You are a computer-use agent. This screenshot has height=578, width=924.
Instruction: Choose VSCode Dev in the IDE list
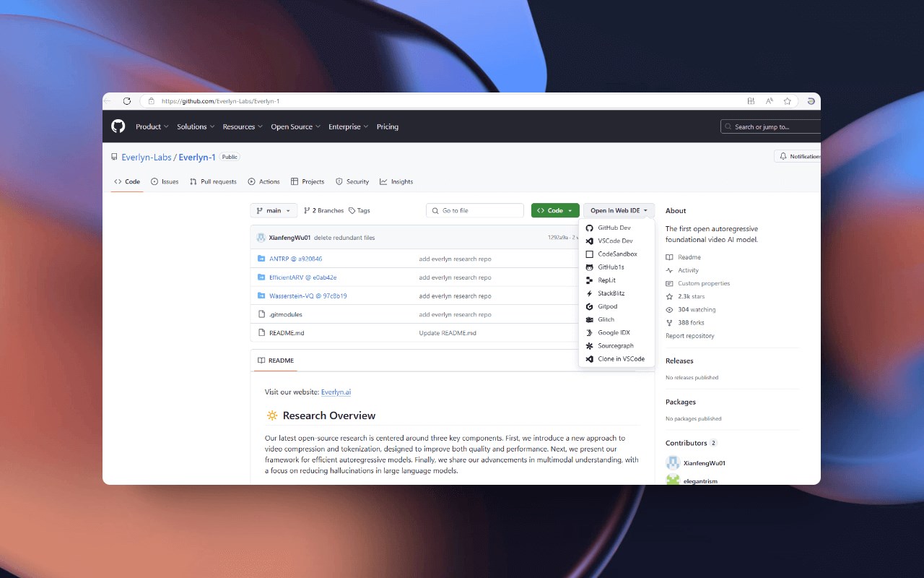(x=616, y=241)
